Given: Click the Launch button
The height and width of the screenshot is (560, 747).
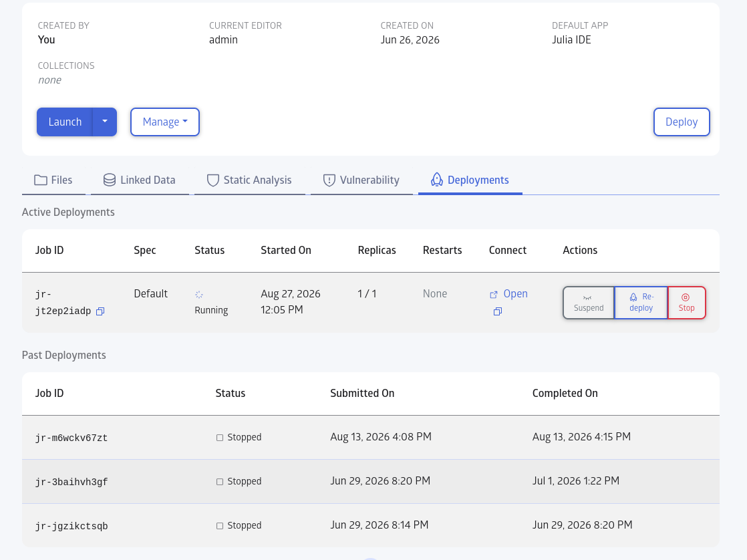Looking at the screenshot, I should pyautogui.click(x=65, y=122).
